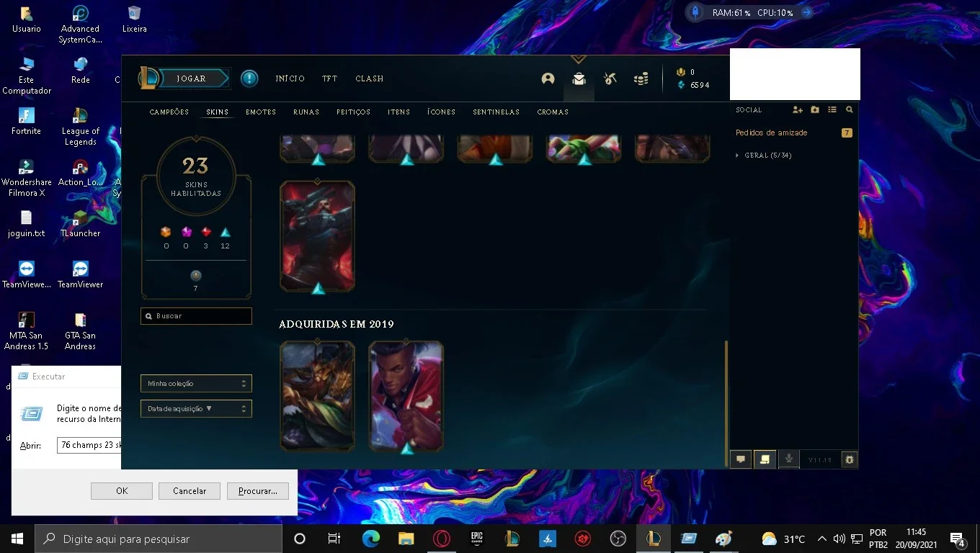980x553 pixels.
Task: Go to Início in the top navigation
Action: [x=290, y=78]
